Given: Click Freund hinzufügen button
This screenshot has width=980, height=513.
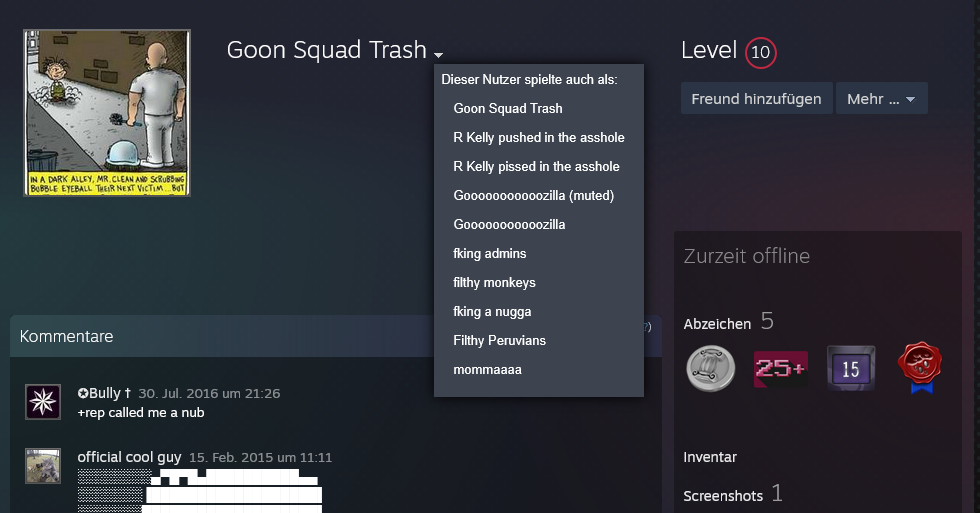Looking at the screenshot, I should (x=756, y=99).
